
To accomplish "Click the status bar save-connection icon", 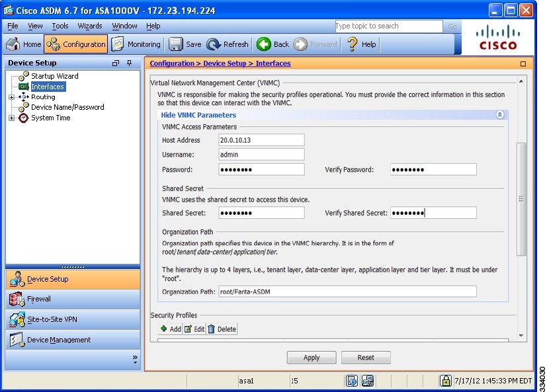I will (368, 381).
